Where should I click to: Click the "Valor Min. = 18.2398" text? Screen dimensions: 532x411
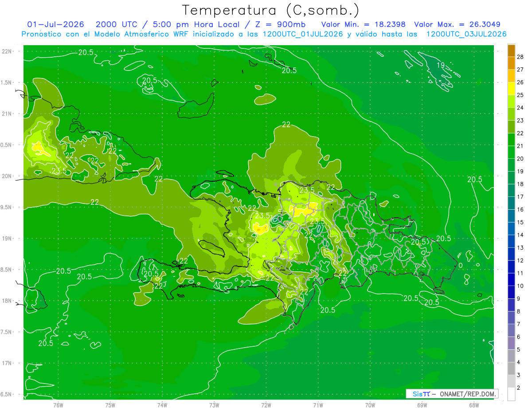click(x=364, y=24)
